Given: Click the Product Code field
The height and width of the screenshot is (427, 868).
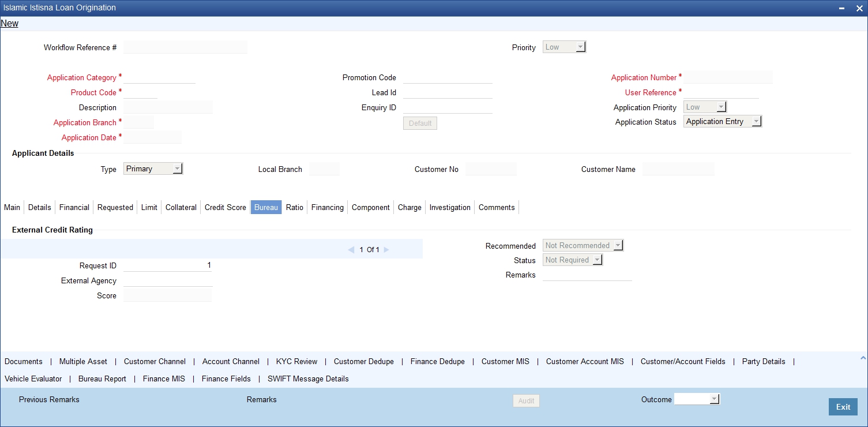Looking at the screenshot, I should pyautogui.click(x=140, y=92).
